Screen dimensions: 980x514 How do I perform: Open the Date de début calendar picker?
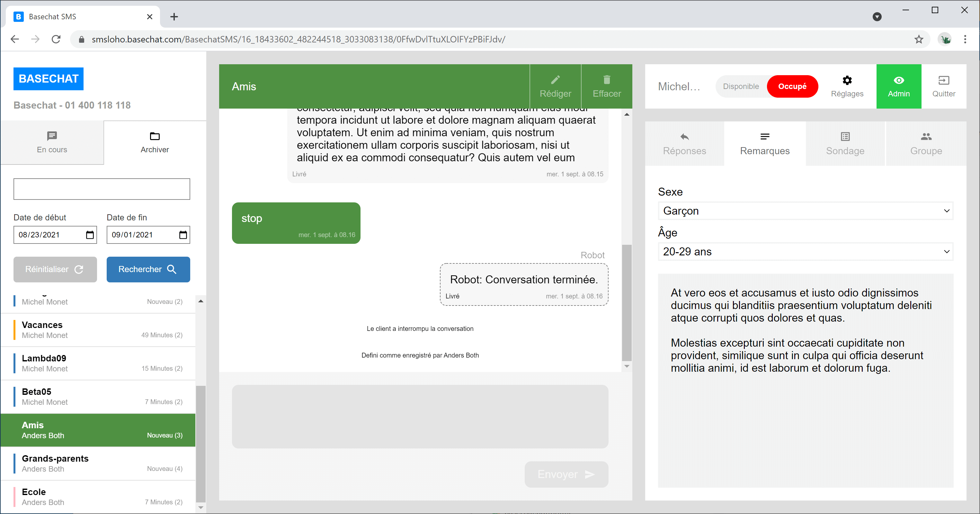coord(90,235)
